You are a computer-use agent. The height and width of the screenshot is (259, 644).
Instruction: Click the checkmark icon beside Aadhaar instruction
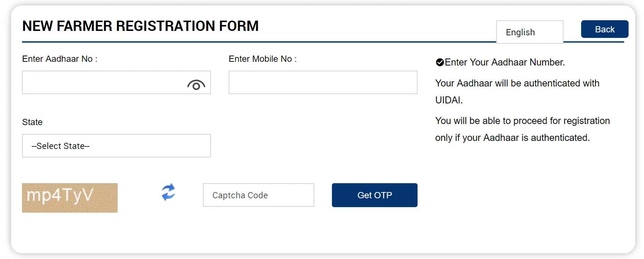[x=440, y=63]
